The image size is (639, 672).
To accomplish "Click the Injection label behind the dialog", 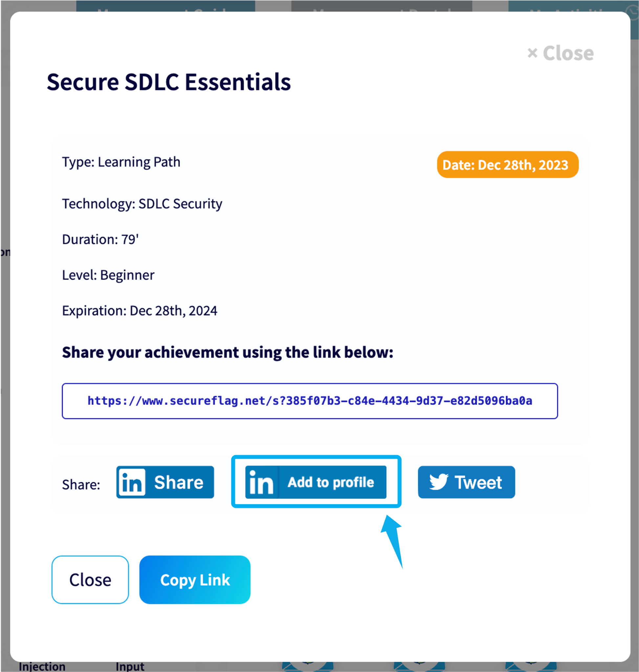I will click(42, 666).
